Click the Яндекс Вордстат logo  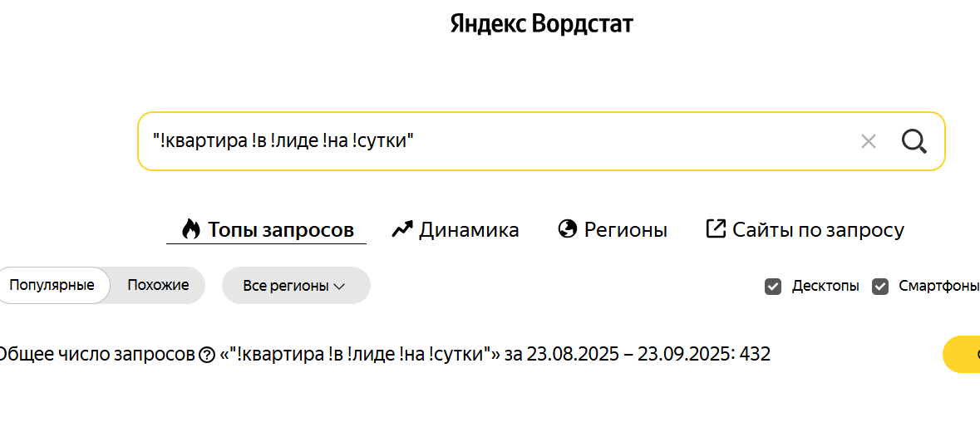(541, 23)
